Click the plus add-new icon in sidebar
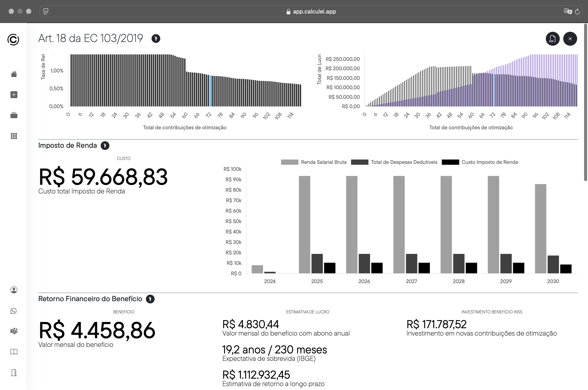This screenshot has width=588, height=390. (x=14, y=95)
